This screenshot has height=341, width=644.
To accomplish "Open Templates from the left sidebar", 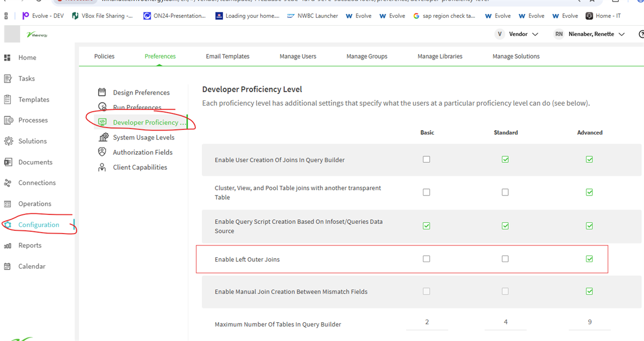I will coord(33,99).
